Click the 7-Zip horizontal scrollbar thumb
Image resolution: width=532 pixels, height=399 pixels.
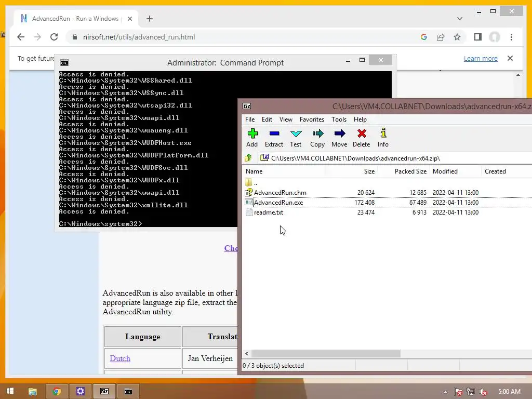coord(326,353)
